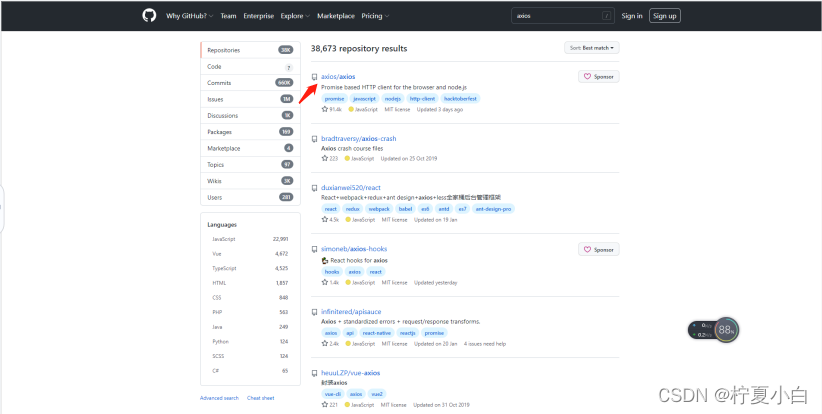Click the network speed 88% floating widget
The image size is (822, 414).
pos(713,330)
